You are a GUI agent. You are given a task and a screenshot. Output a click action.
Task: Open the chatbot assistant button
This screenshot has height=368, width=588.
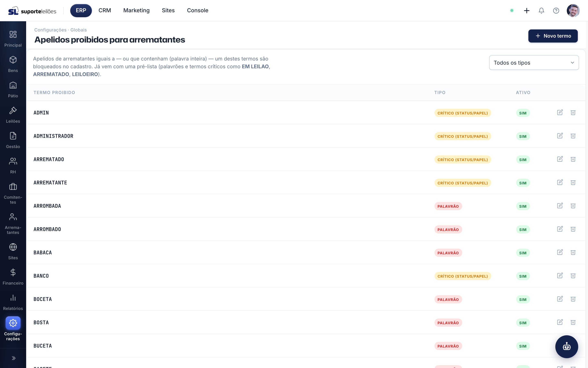tap(566, 347)
